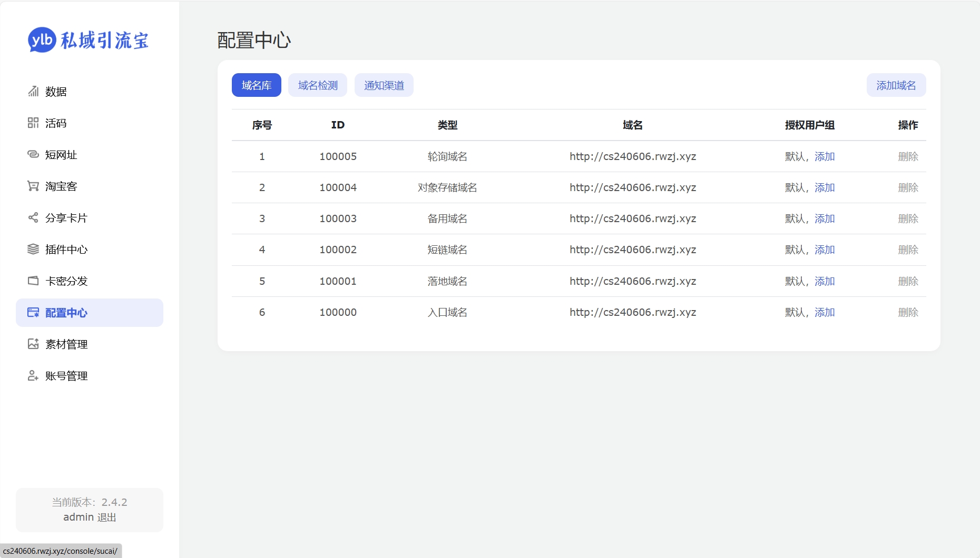Viewport: 980px width, 558px height.
Task: Click the 卡密分发 card icon
Action: [33, 281]
